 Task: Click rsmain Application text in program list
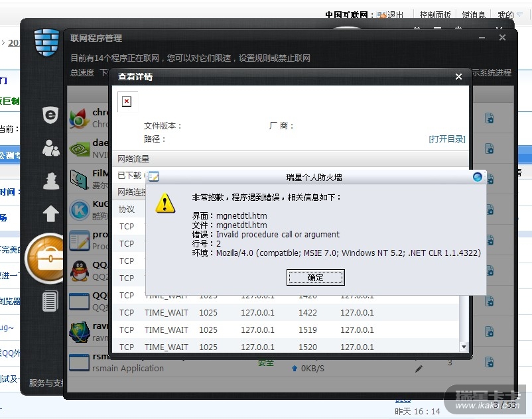(x=128, y=368)
